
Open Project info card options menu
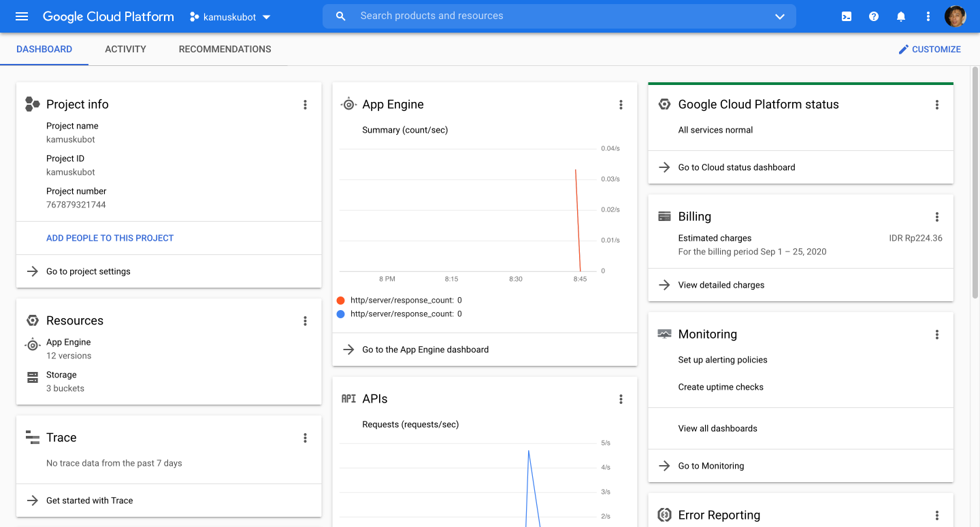305,105
